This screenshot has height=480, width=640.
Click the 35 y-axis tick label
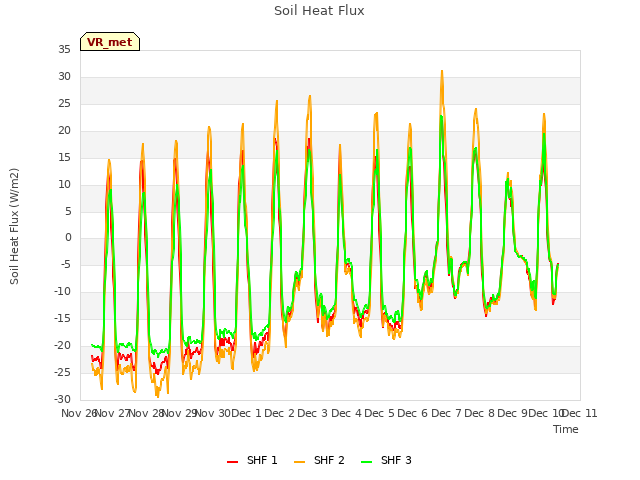coord(64,50)
